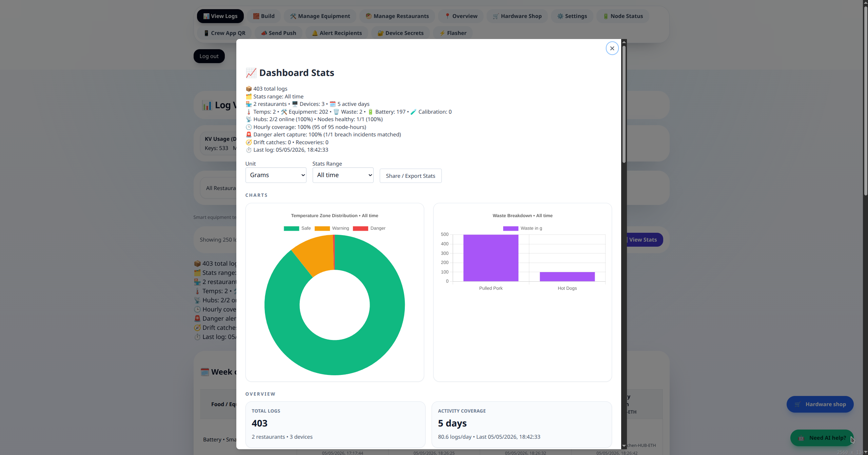Click the robot icon in Need AI help button
Screen dimensions: 868x455
pyautogui.click(x=801, y=438)
